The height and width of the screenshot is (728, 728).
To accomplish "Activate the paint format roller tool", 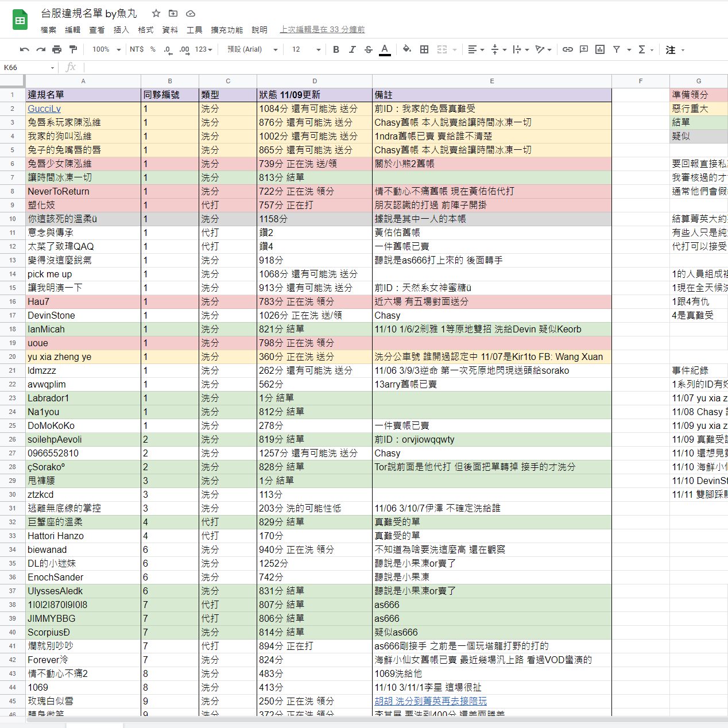I will click(73, 50).
